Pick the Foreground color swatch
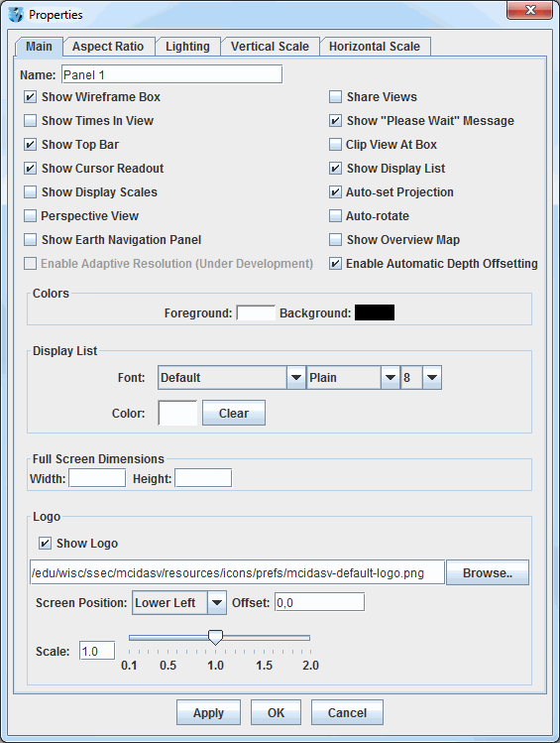560x743 pixels. [256, 312]
